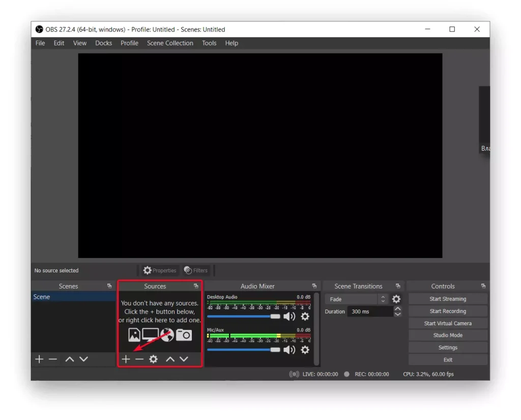This screenshot has height=420, width=521.
Task: Open transition properties gear next to Fade
Action: tap(396, 299)
